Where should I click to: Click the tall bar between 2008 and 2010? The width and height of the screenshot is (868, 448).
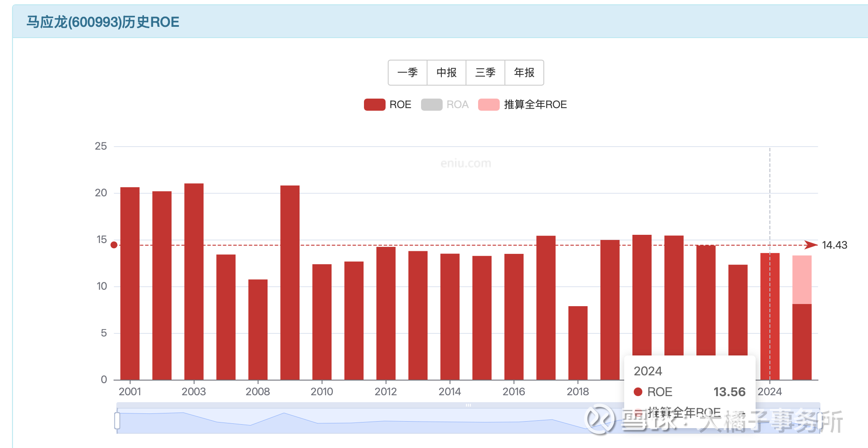pos(290,283)
